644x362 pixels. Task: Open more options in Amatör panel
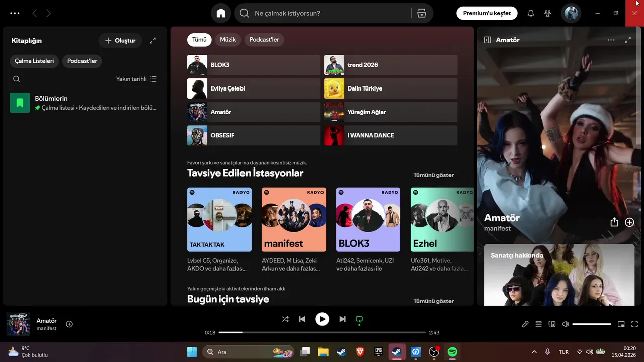(611, 40)
